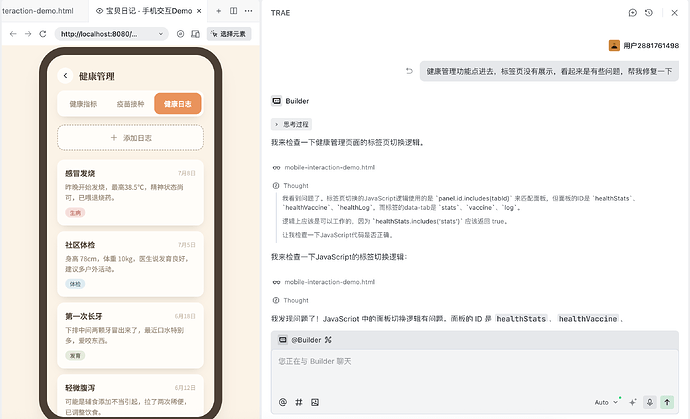Activate voice input microphone button

650,402
